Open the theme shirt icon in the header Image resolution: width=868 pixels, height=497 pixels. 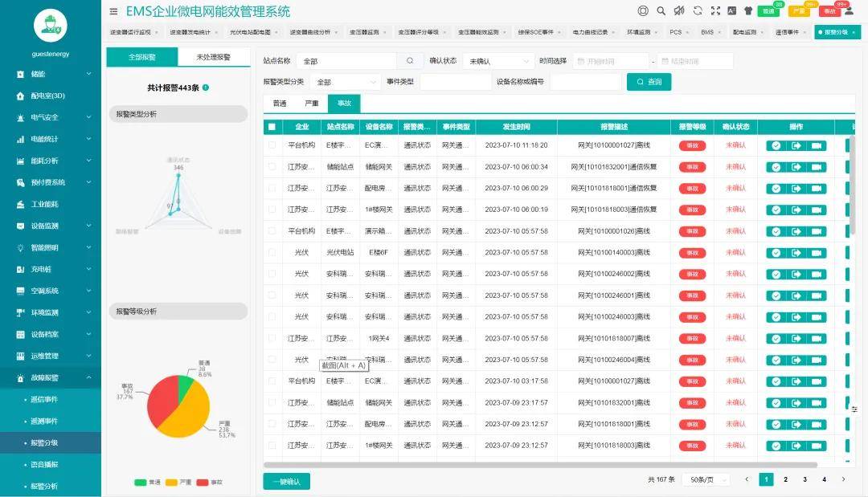click(748, 10)
